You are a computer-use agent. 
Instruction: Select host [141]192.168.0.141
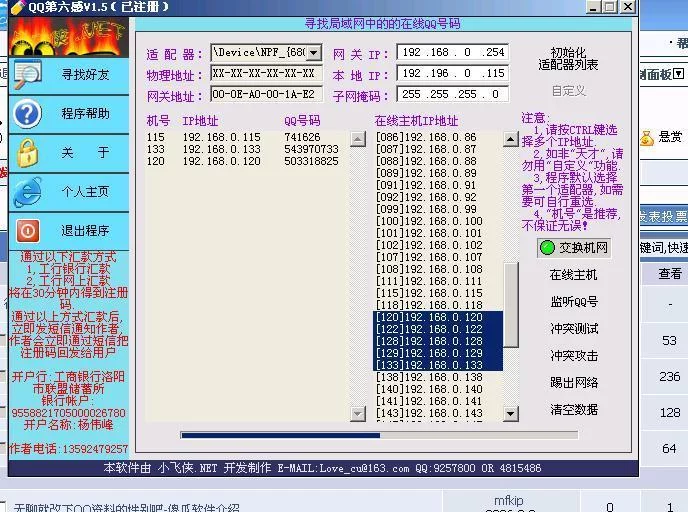pos(438,401)
